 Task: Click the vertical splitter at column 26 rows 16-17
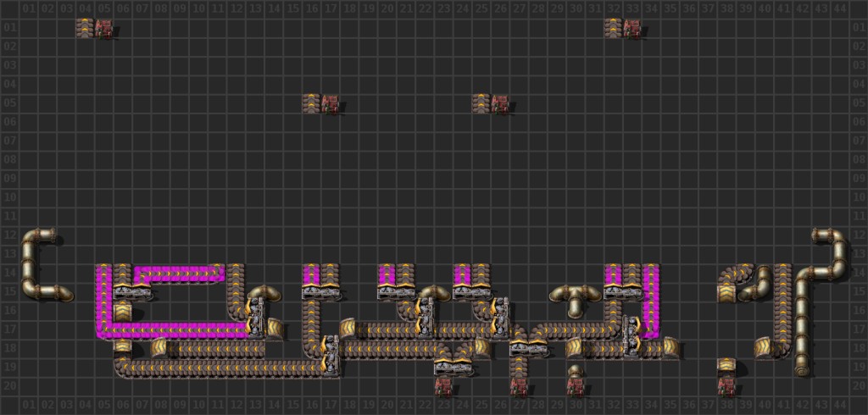[x=500, y=318]
